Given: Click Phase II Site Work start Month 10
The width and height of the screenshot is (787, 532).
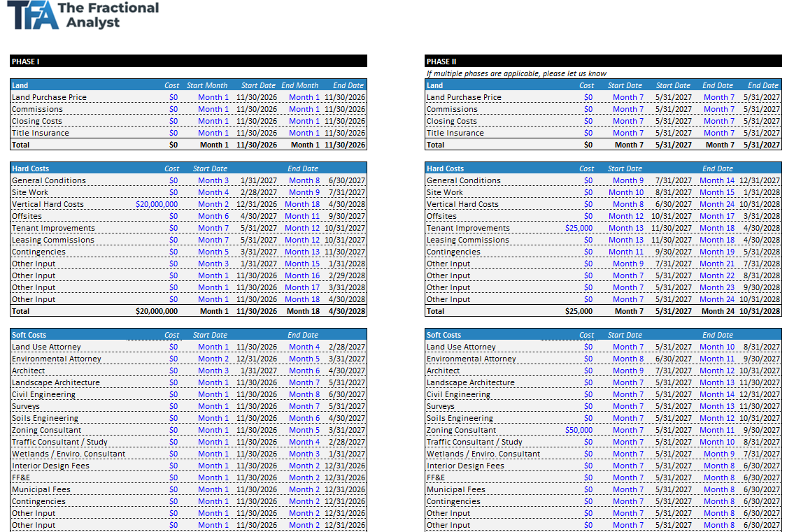Looking at the screenshot, I should (626, 192).
